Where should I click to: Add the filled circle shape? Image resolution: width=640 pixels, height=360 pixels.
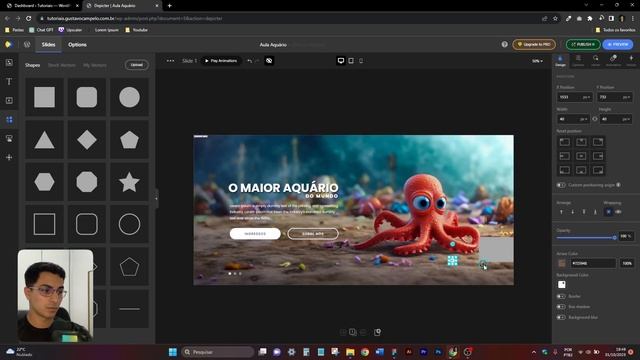129,97
